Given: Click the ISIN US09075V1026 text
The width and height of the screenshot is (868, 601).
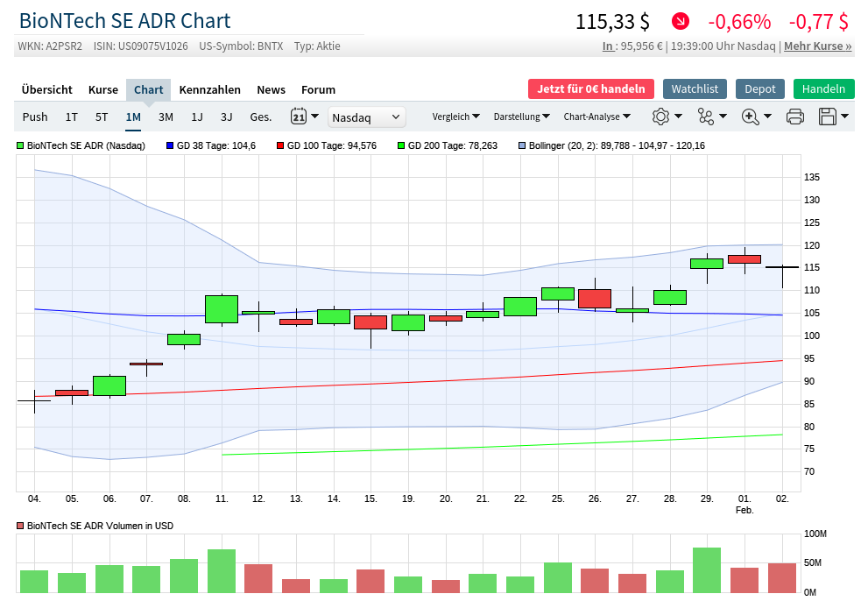Looking at the screenshot, I should [x=141, y=46].
